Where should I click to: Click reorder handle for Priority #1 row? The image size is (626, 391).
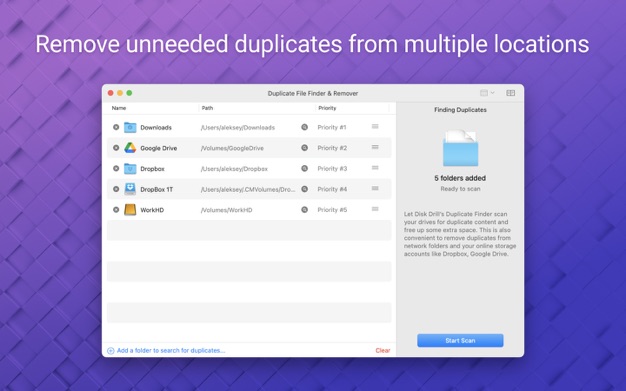375,126
